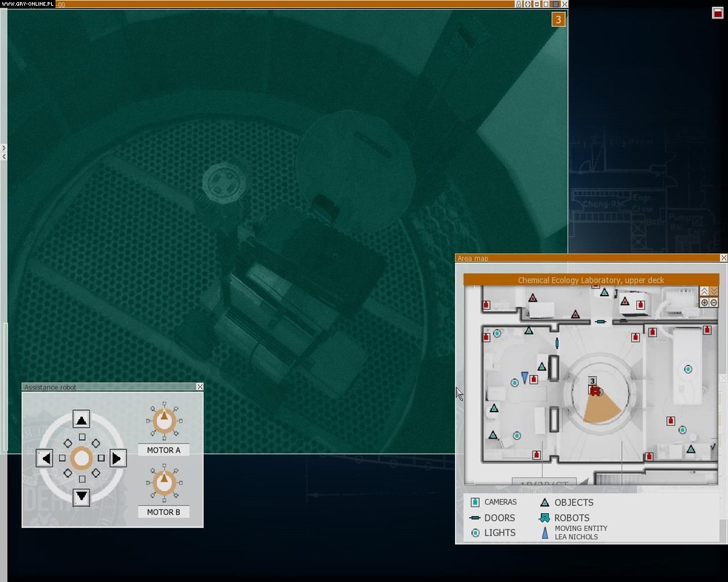Click the blue Lea Nichols marker on the map

pyautogui.click(x=525, y=377)
